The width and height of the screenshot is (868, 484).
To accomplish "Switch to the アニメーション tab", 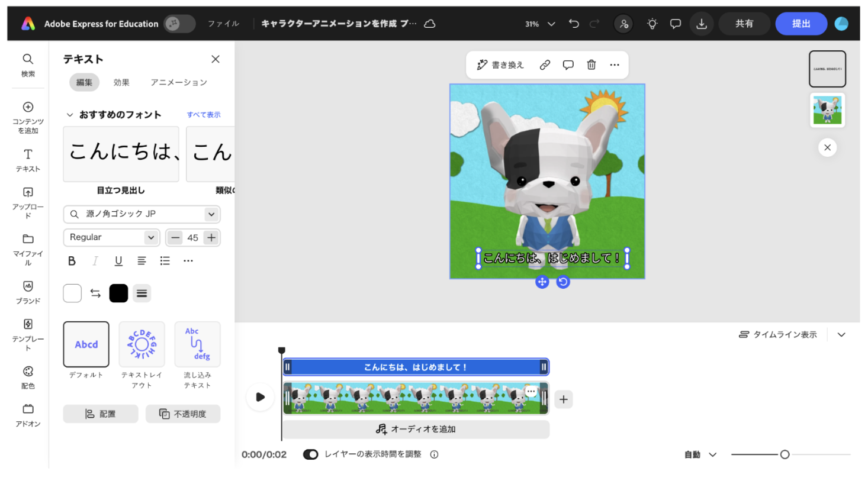I will pyautogui.click(x=178, y=83).
